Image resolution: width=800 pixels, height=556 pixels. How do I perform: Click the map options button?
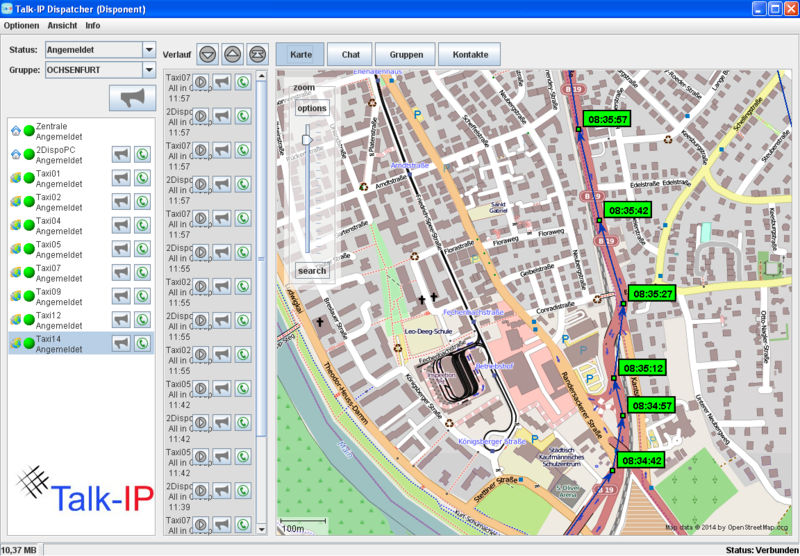coord(312,108)
